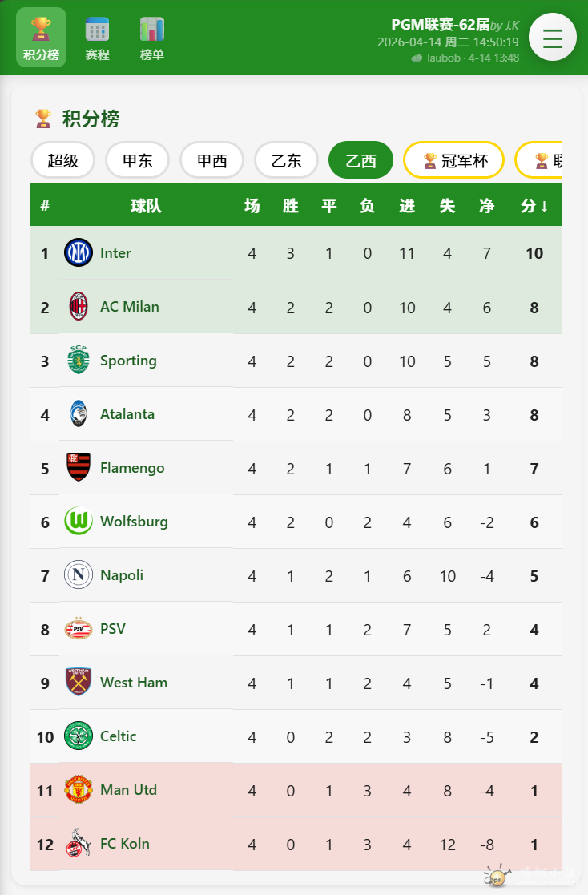Select the 乙东 league pill
The image size is (588, 895).
[286, 160]
